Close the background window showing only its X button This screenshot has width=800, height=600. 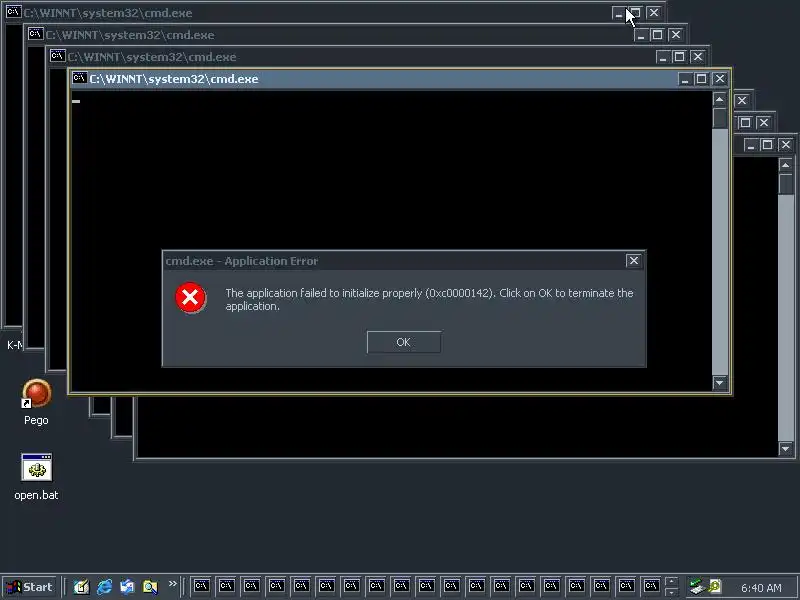[x=742, y=101]
